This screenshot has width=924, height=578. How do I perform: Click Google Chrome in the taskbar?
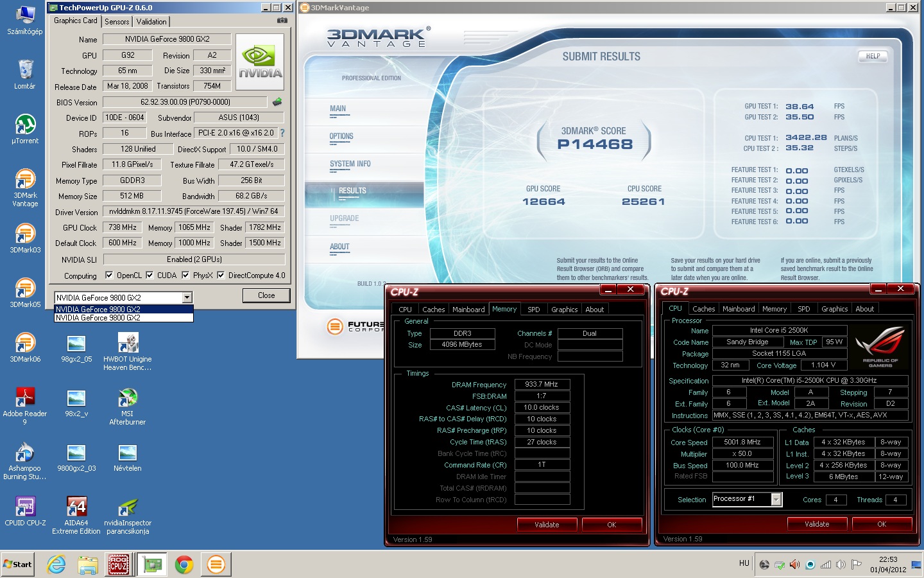point(184,565)
